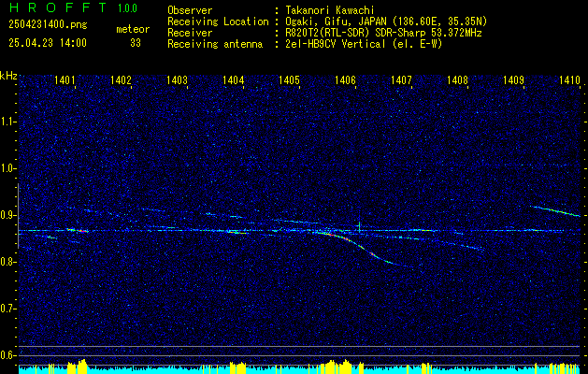Click the kHz axis unit label

point(8,76)
